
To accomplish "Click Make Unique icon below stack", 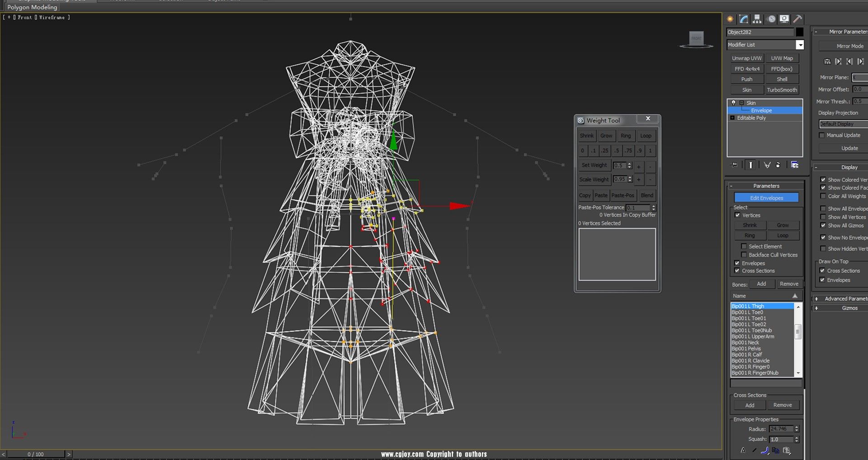I will [767, 165].
